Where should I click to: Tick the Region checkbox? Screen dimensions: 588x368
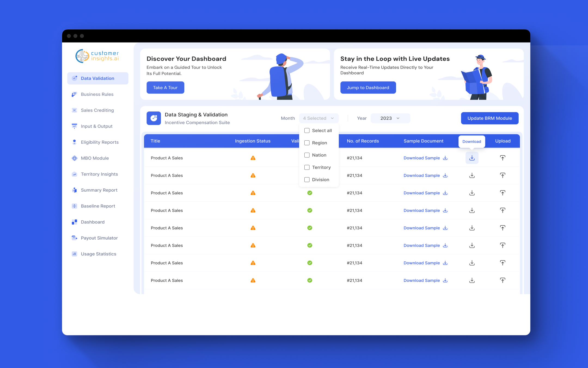click(x=307, y=143)
